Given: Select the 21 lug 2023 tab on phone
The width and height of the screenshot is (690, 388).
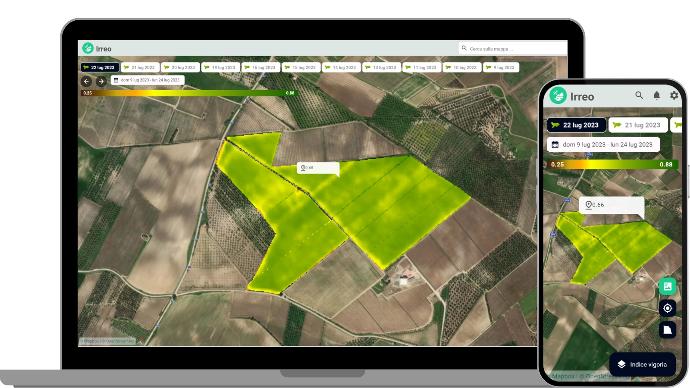Looking at the screenshot, I should point(638,125).
